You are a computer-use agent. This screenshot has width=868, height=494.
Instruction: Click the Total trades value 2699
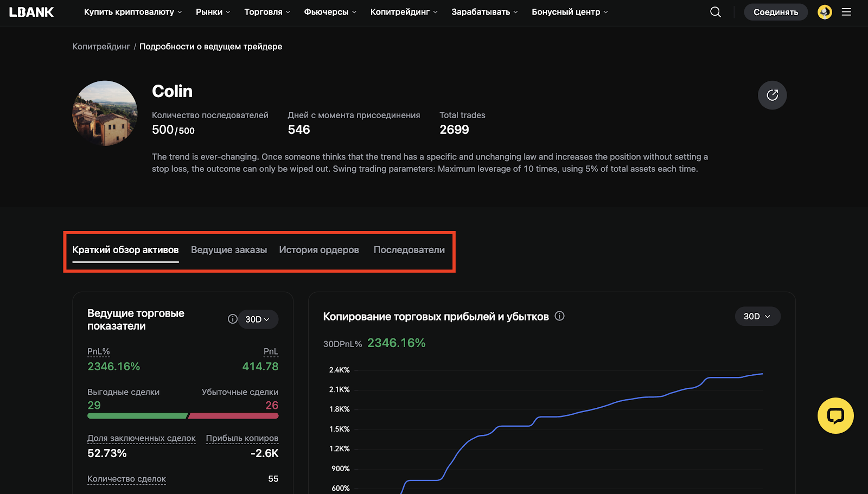pyautogui.click(x=454, y=130)
